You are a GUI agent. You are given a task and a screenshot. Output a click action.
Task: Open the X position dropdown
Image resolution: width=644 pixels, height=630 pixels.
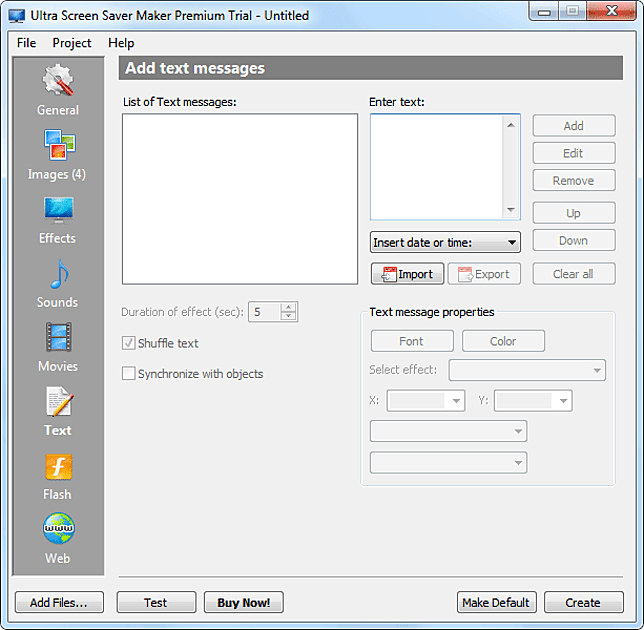426,400
